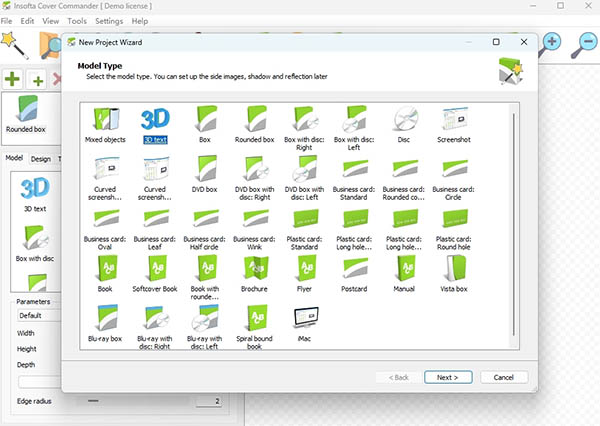Select 3D text in main window model list
The width and height of the screenshot is (600, 426).
pos(35,194)
